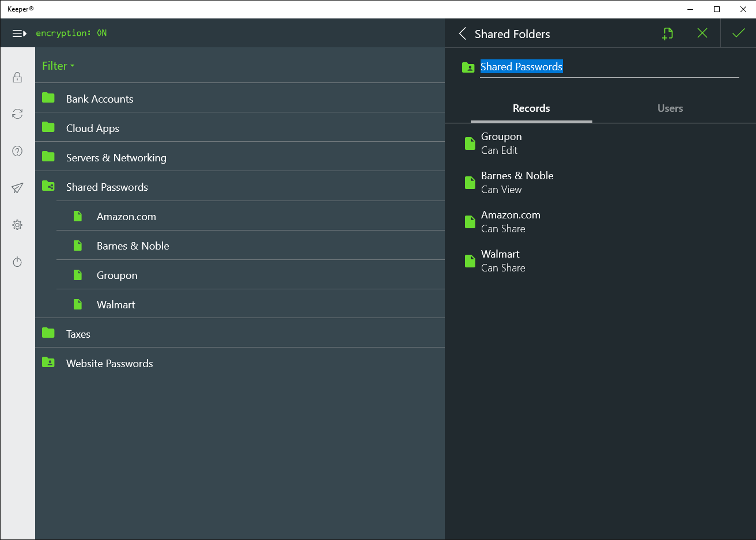The height and width of the screenshot is (540, 756).
Task: Open the Groupon record with Can Edit
Action: (501, 143)
